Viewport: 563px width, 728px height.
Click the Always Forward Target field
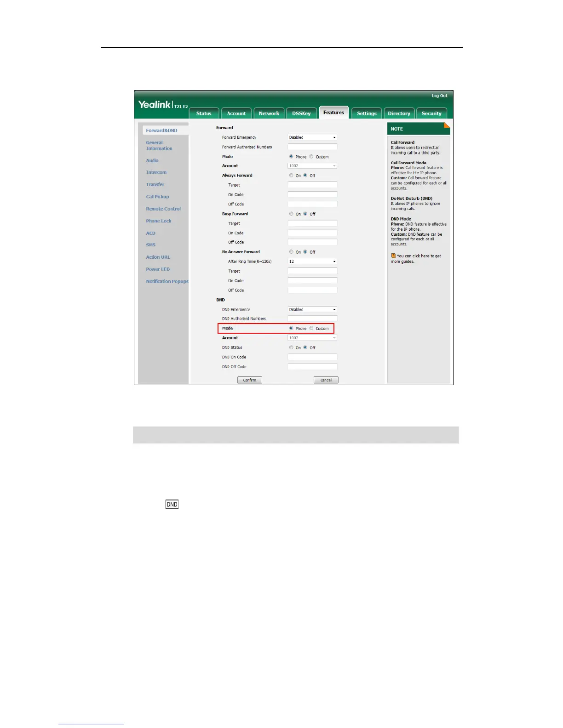pyautogui.click(x=312, y=185)
